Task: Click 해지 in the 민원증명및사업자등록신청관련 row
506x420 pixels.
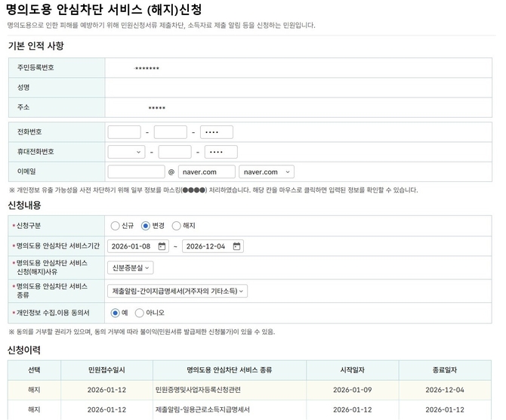Action: tap(34, 391)
